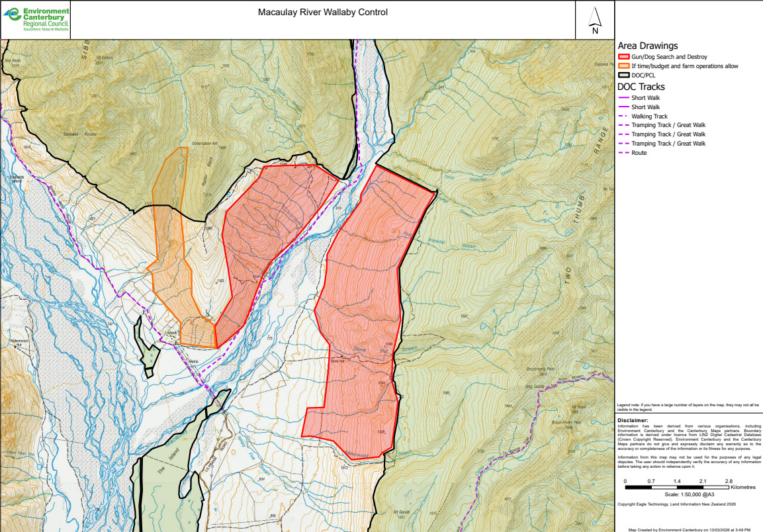This screenshot has width=763, height=532.
Task: Select the DOC Tracks legend heading
Action: click(x=641, y=87)
